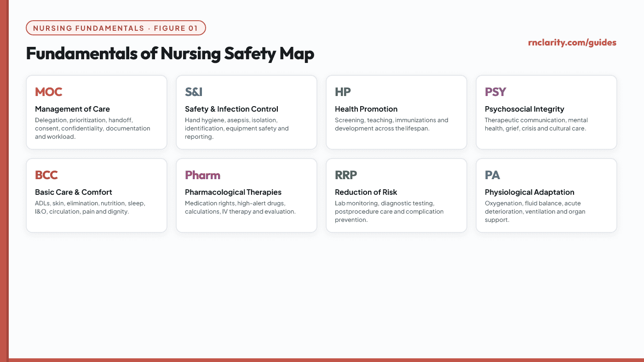644x362 pixels.
Task: Click the PA abbreviation
Action: click(492, 175)
